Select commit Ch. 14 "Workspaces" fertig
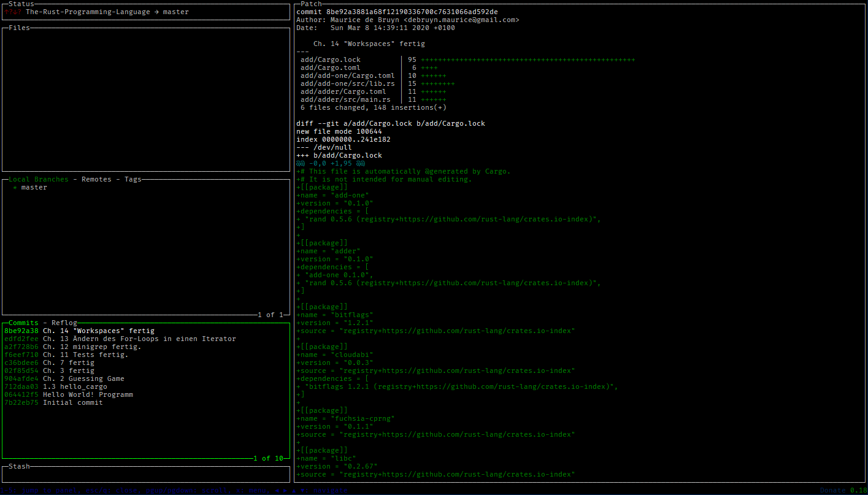Viewport: 868px width, 495px height. (x=79, y=331)
